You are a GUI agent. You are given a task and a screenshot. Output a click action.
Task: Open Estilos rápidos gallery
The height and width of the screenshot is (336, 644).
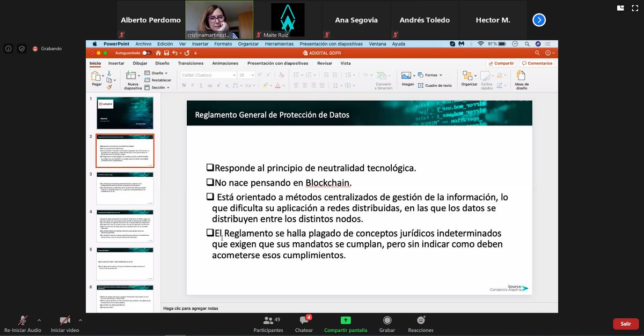point(487,80)
